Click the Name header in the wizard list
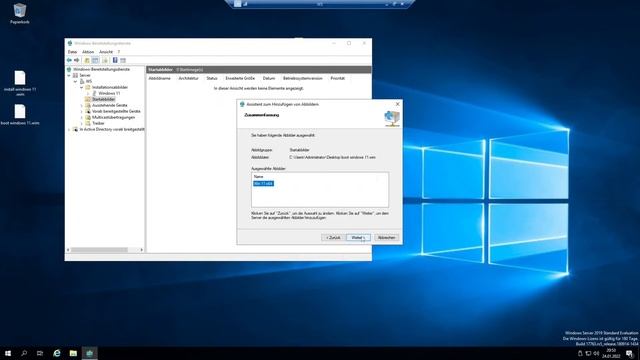 coord(258,177)
